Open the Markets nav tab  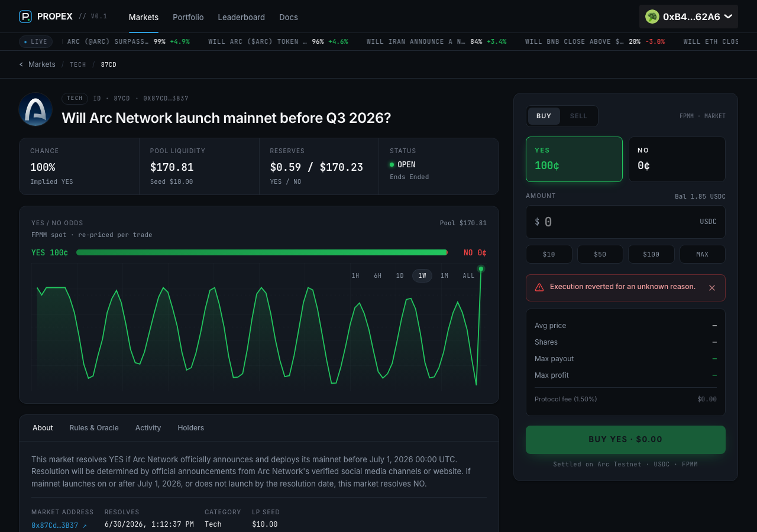click(144, 17)
